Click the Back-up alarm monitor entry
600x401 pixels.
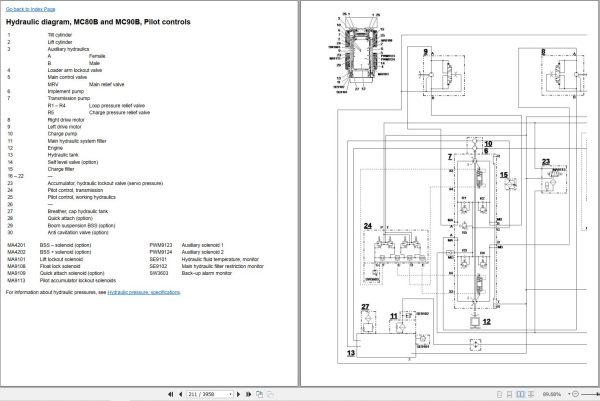pyautogui.click(x=207, y=273)
